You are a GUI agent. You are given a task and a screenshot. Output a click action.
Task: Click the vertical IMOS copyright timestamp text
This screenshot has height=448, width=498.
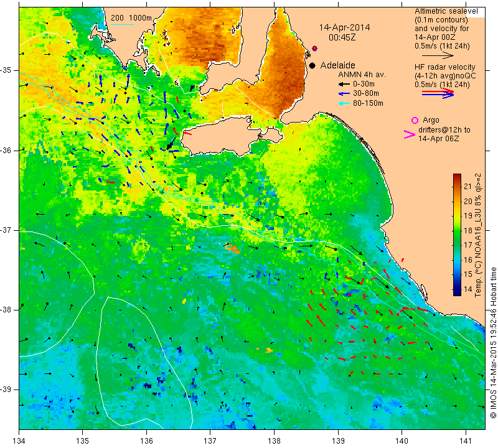coord(493,343)
